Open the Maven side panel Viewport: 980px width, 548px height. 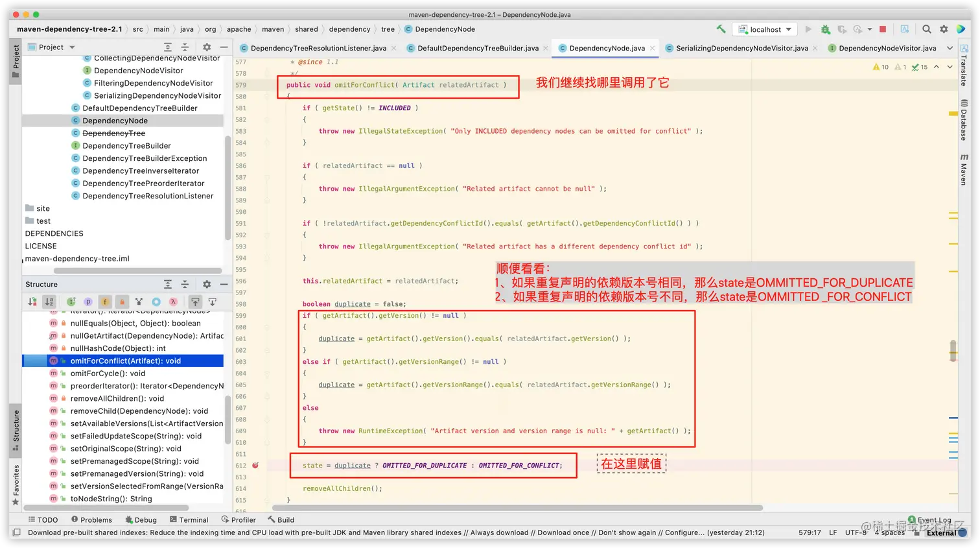(x=964, y=170)
